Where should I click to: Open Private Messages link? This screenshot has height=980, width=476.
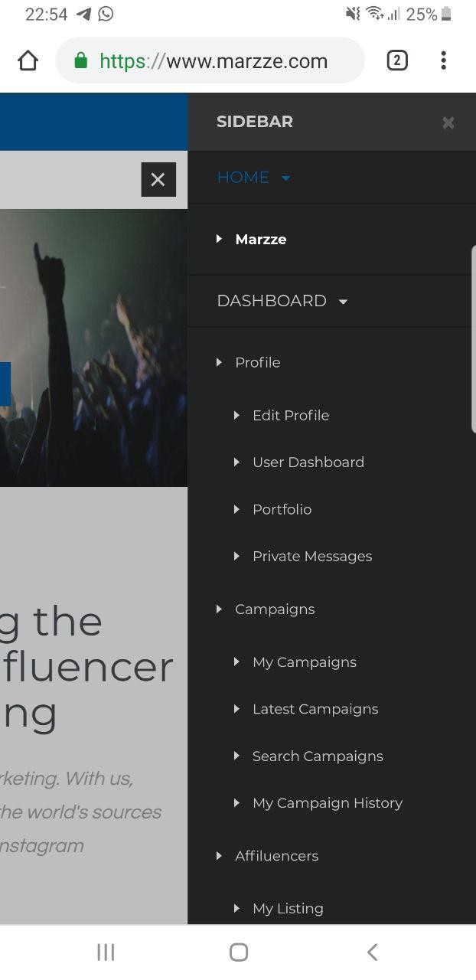(x=311, y=557)
